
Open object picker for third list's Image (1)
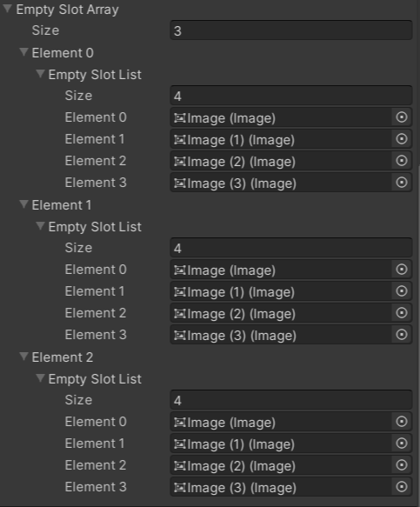[402, 444]
